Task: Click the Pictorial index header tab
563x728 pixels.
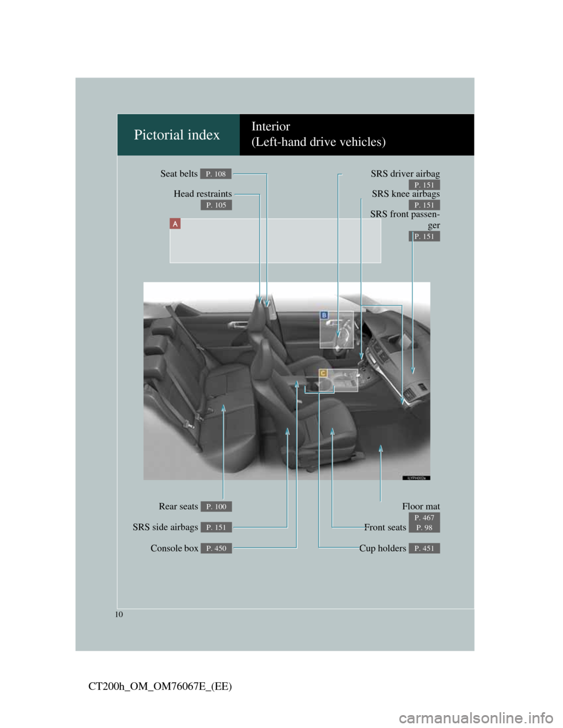Action: [177, 135]
